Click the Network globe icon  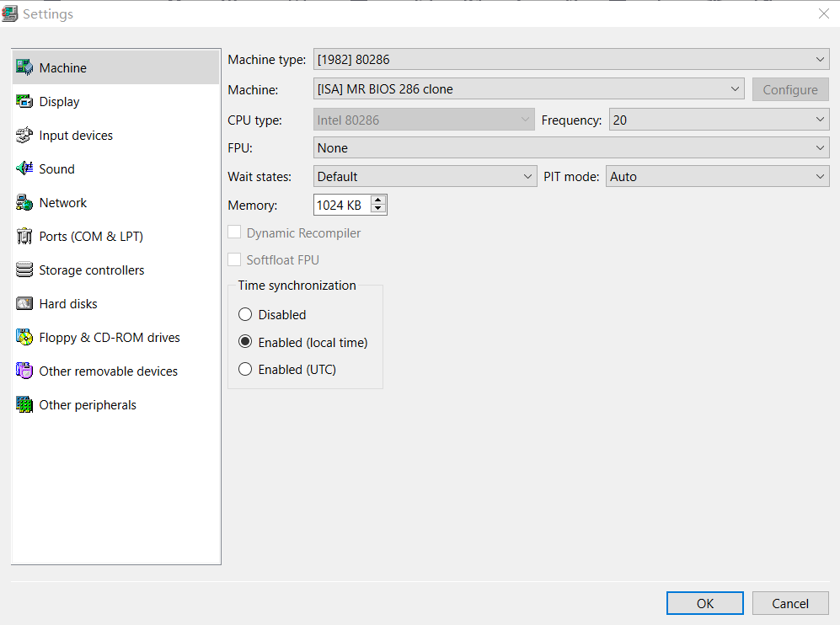coord(24,202)
